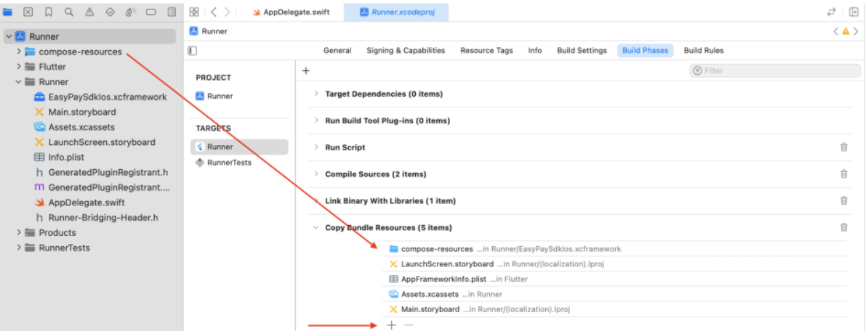Select the Runner.xcodeproj editor tab
This screenshot has width=868, height=331.
click(395, 12)
